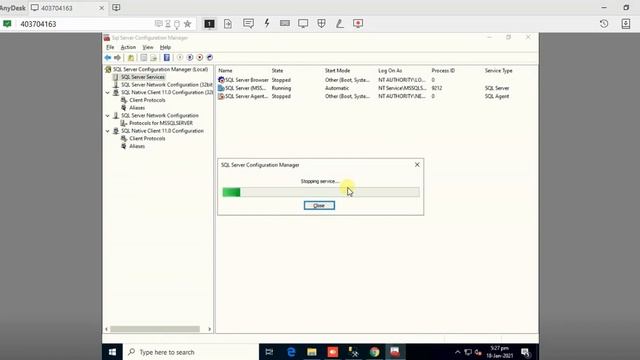Open Task View on the taskbar
The width and height of the screenshot is (640, 360).
(269, 352)
